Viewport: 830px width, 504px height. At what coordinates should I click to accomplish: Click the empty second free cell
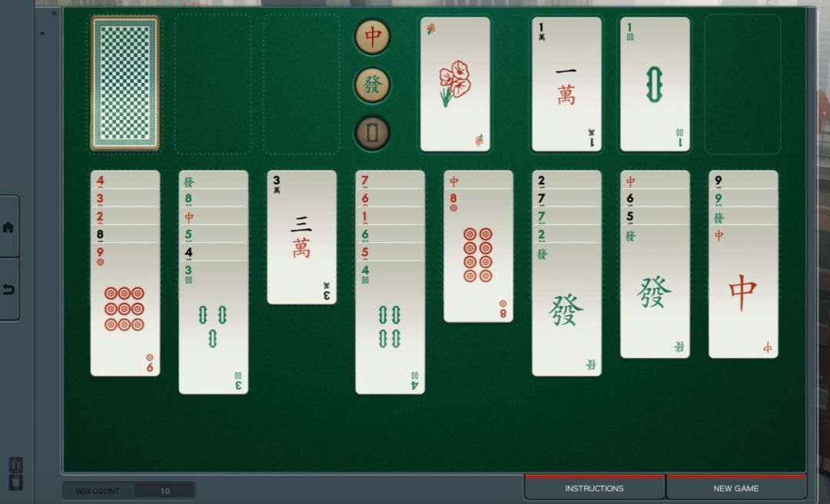point(213,85)
